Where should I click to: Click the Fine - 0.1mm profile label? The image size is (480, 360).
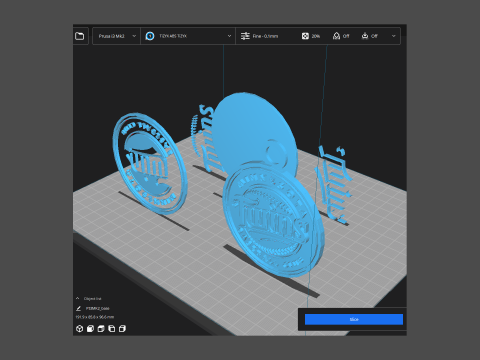(265, 36)
